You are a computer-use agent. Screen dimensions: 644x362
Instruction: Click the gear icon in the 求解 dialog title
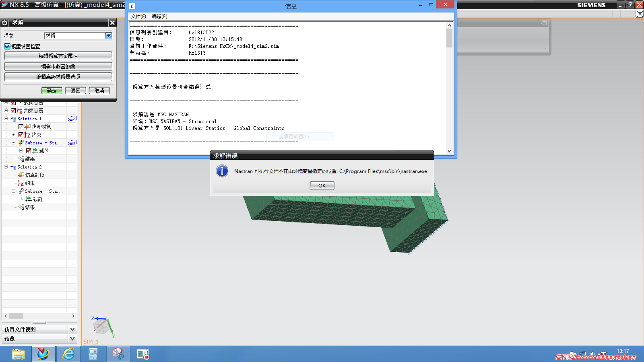click(x=4, y=23)
